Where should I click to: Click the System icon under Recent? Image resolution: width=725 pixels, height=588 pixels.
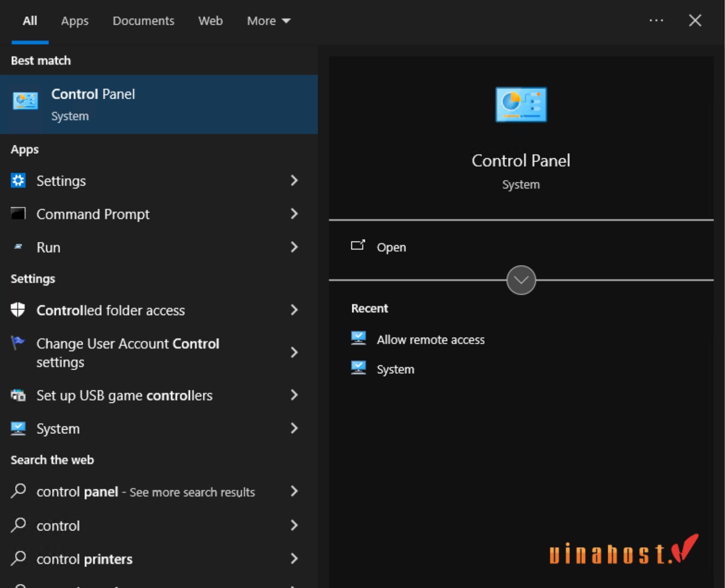(x=359, y=367)
